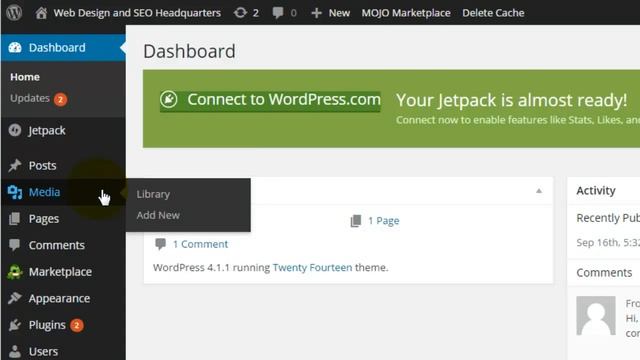Click the orange Plugins count badge

pos(77,325)
